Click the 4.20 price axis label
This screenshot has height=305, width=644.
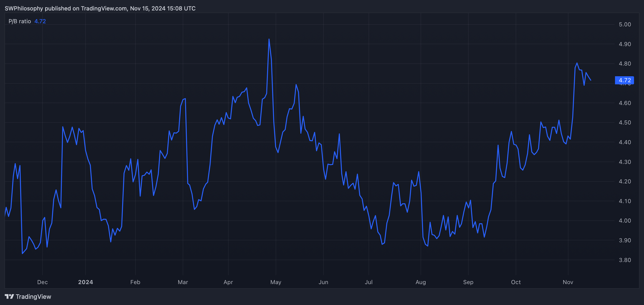pos(625,181)
